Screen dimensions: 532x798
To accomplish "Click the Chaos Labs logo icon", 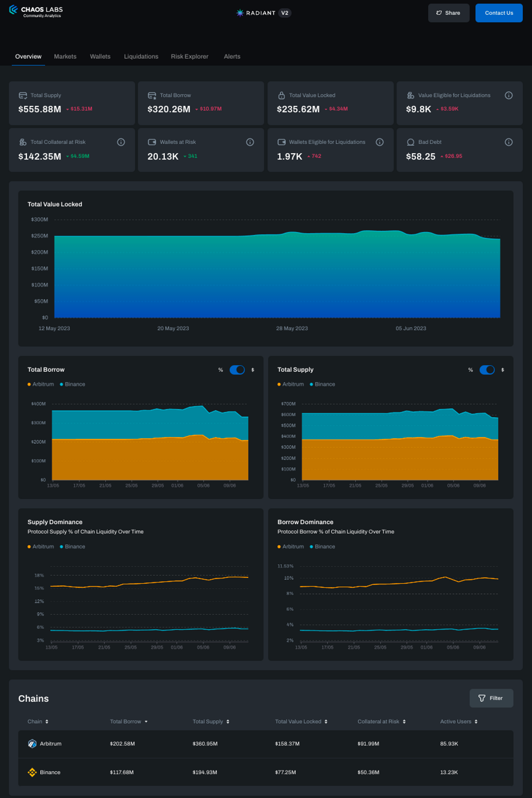I will coord(13,10).
